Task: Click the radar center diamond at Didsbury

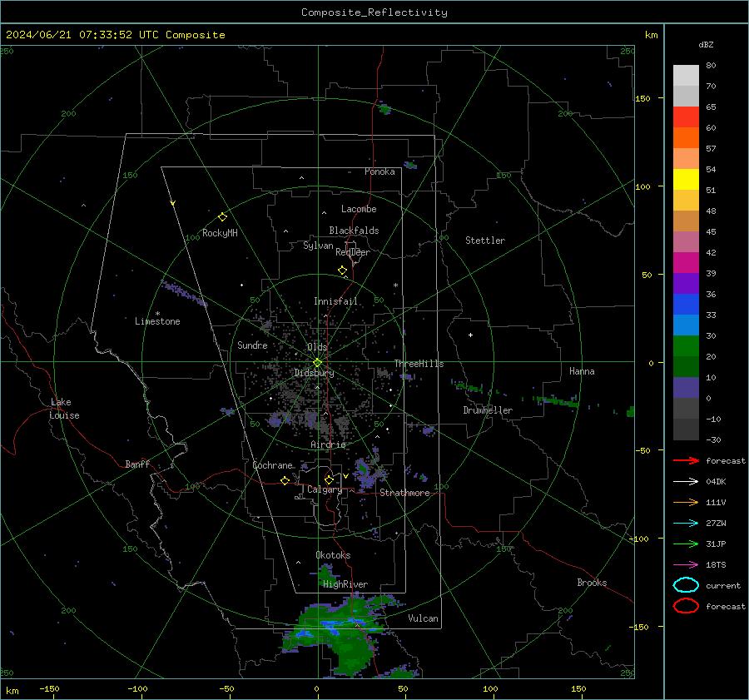Action: coord(317,363)
